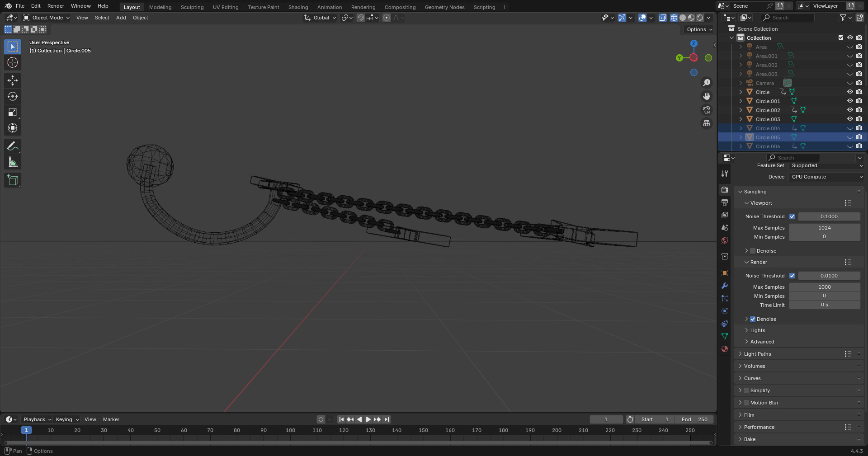Click the Select Box tool
Screen dimensions: 868x456
pos(13,47)
